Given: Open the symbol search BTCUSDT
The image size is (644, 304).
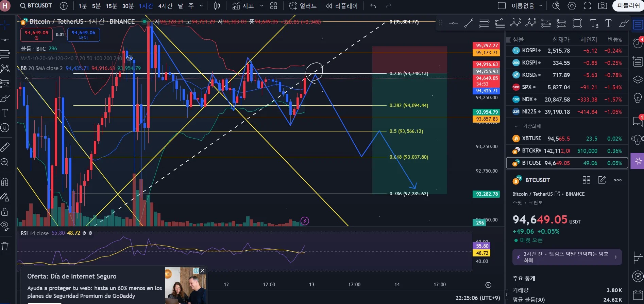Looking at the screenshot, I should click(x=36, y=6).
